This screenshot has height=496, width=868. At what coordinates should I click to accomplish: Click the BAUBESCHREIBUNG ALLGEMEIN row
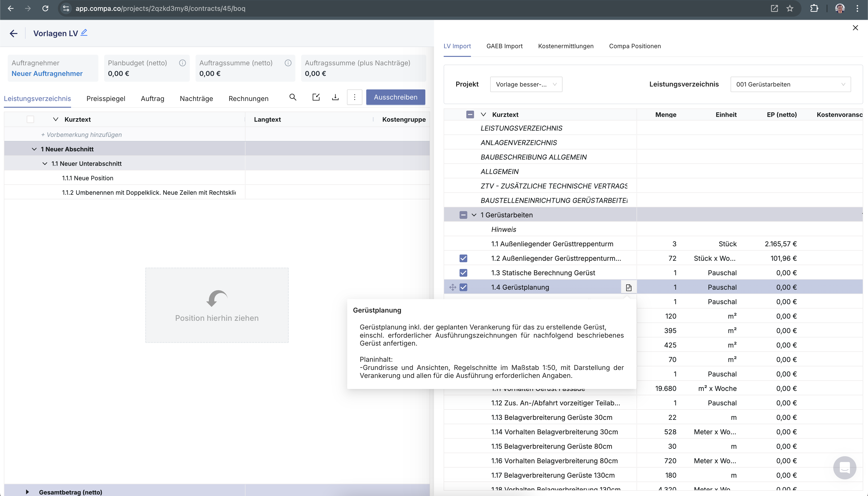tap(653, 157)
